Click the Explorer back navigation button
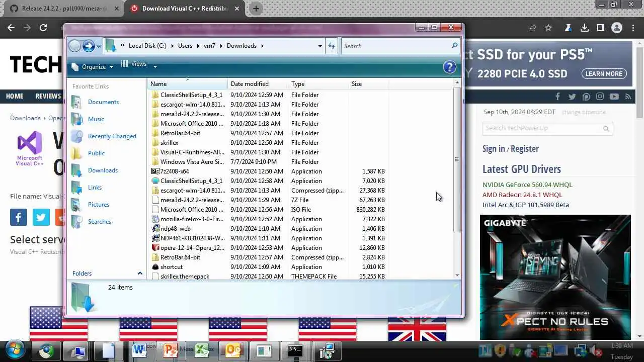Screen dimensions: 644x362 74,46
